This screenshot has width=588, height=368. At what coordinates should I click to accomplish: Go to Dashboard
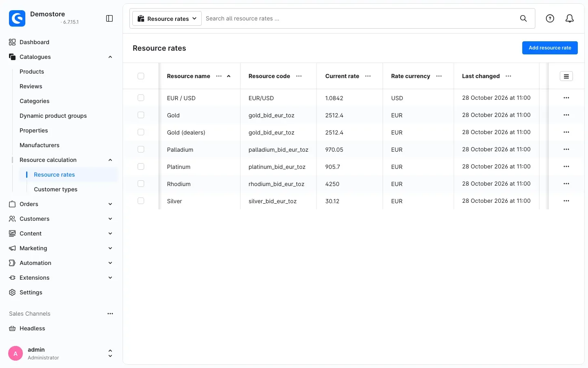(34, 42)
